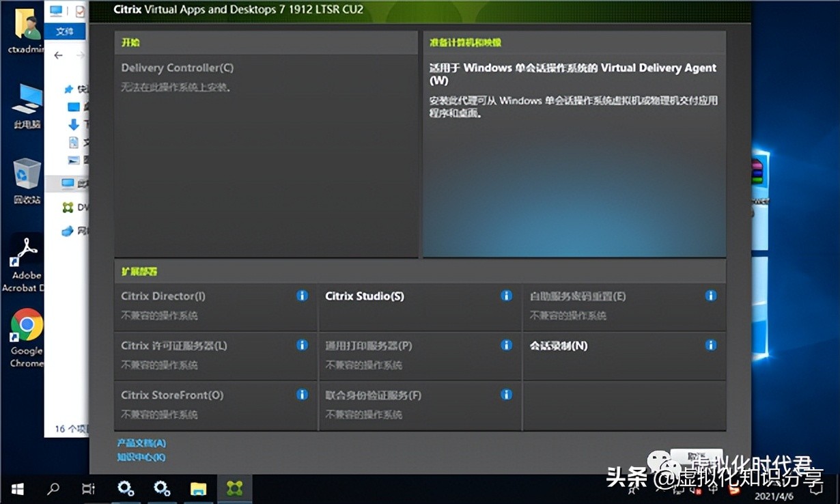Select highlighted 此电脑 item in Explorer tree

pos(67,183)
